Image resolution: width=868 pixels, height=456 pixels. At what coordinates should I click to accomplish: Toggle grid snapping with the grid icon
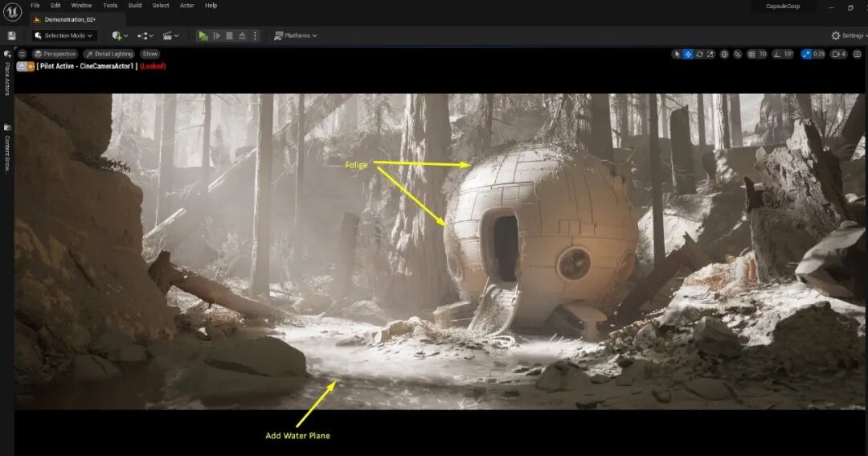tap(751, 54)
